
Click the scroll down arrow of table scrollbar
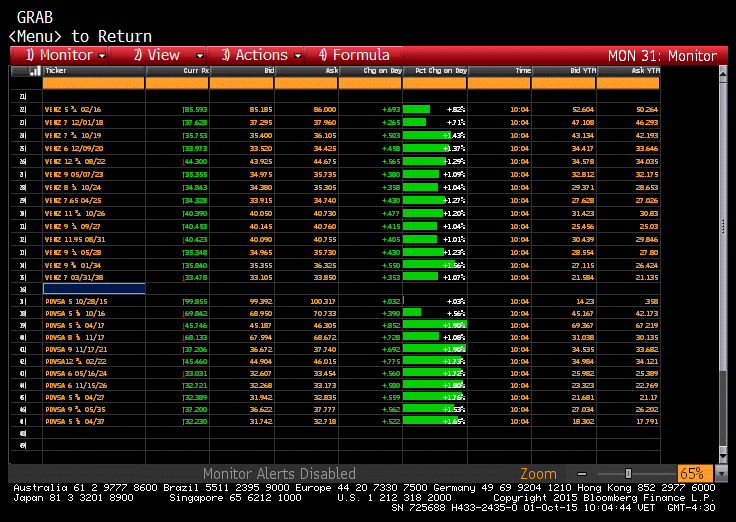(x=723, y=456)
